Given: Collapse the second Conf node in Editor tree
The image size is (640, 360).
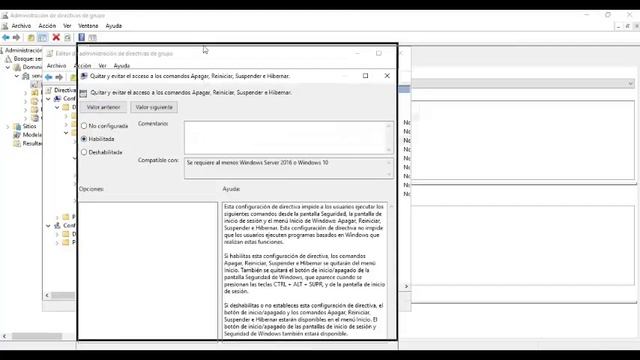Looking at the screenshot, I should point(49,225).
